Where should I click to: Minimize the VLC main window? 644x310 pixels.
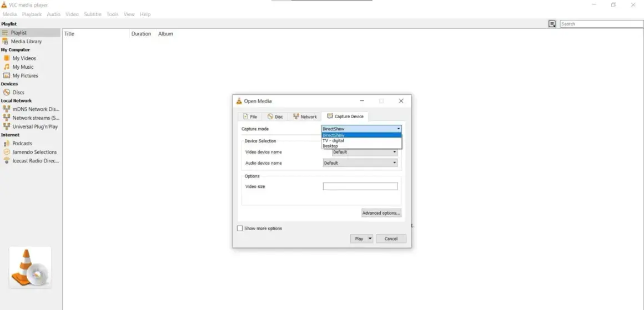(x=594, y=5)
